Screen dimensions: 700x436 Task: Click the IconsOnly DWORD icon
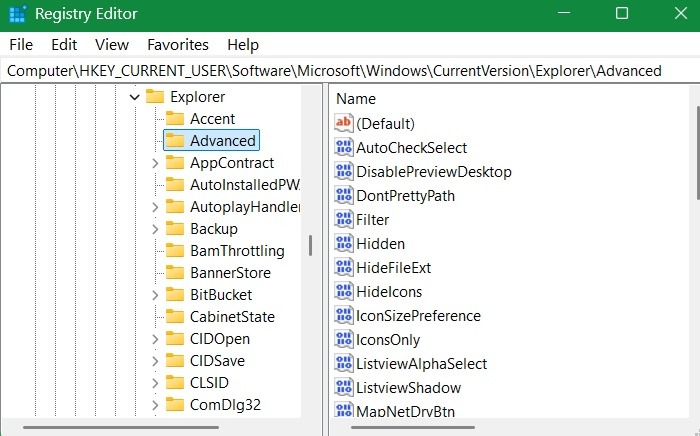tap(344, 340)
